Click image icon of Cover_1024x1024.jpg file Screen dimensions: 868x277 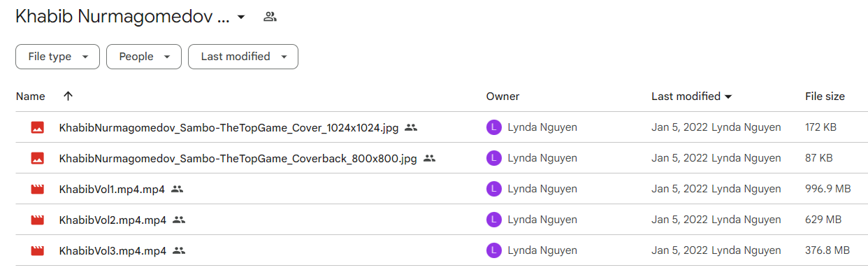pyautogui.click(x=38, y=127)
